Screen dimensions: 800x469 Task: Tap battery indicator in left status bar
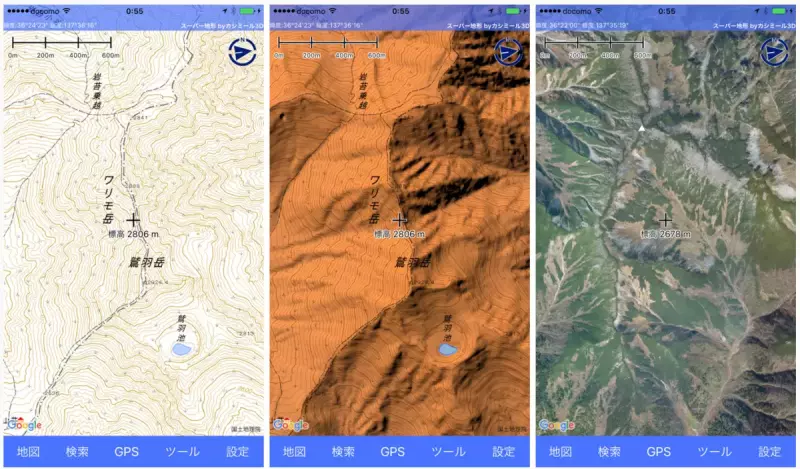pos(247,11)
